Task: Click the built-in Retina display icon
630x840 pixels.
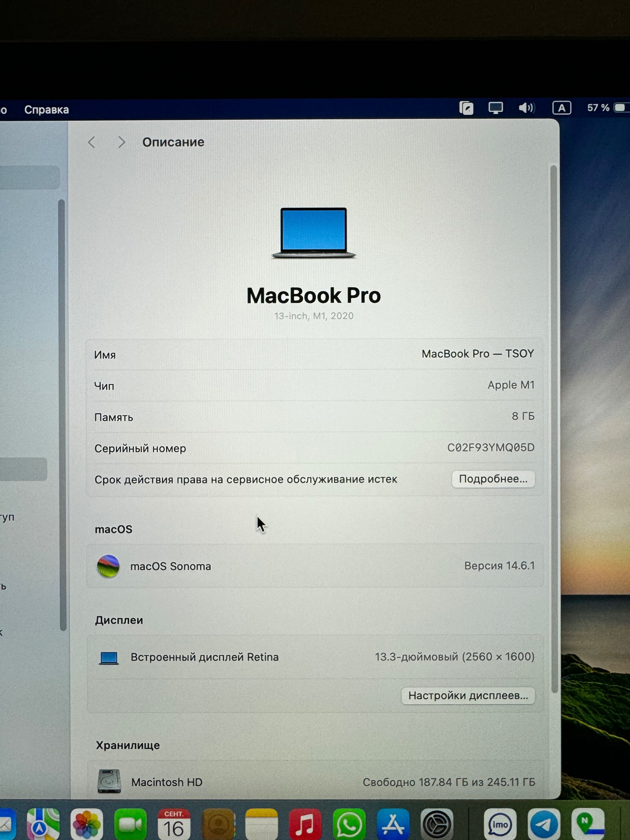Action: [109, 658]
